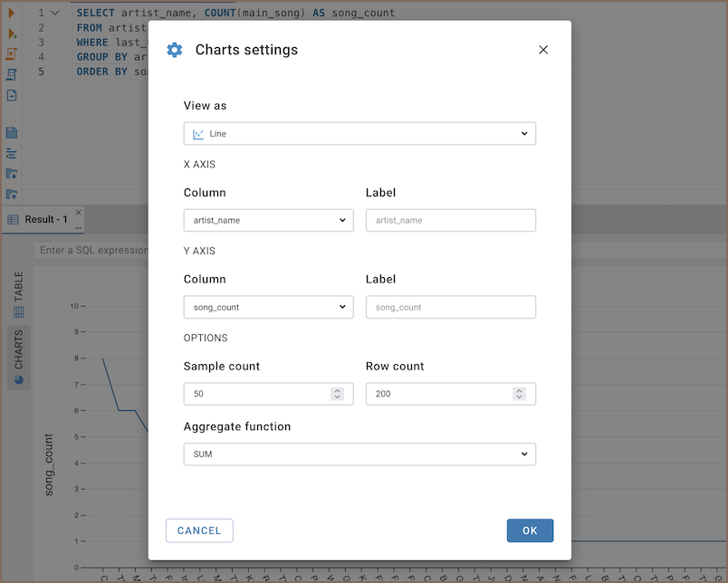Click the Sample count stepper arrows
Screen dimensions: 728x583
tap(337, 394)
